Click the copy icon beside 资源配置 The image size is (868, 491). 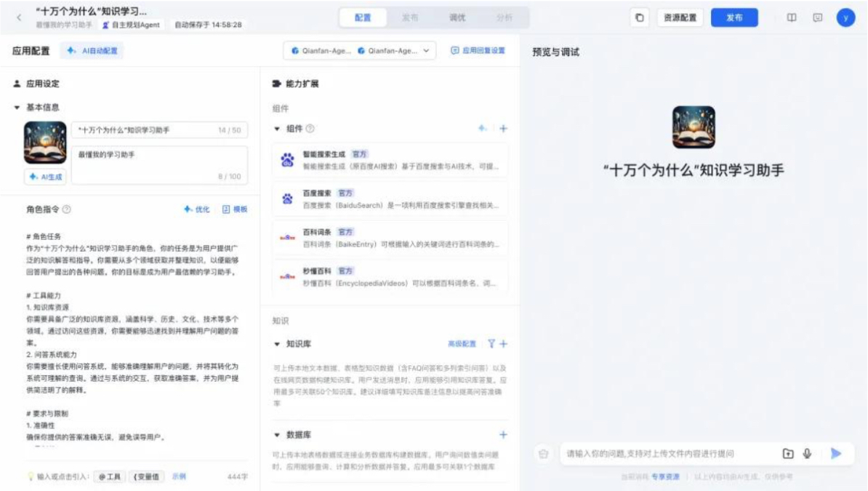(640, 17)
